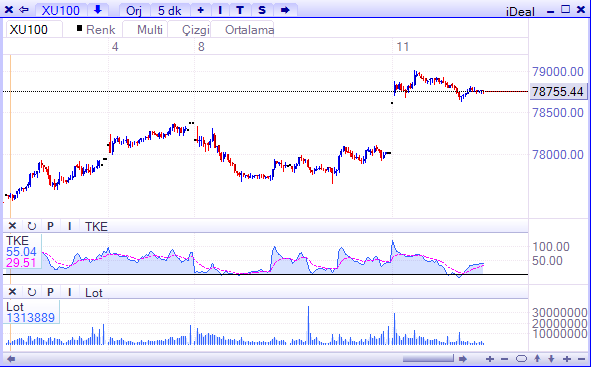Screen dimensions: 591x367
Task: Click the hollow left arrow icon in top bar
Action: point(23,10)
